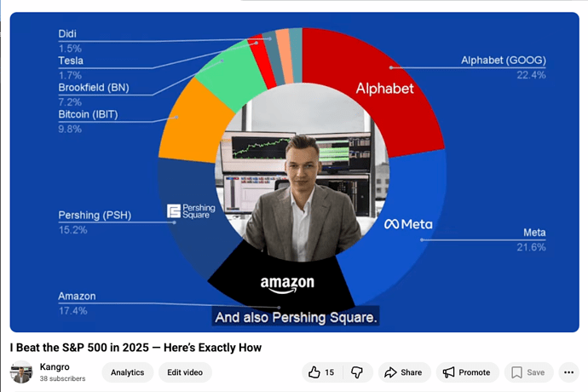Click the Didi label
This screenshot has height=392, width=588.
[67, 33]
